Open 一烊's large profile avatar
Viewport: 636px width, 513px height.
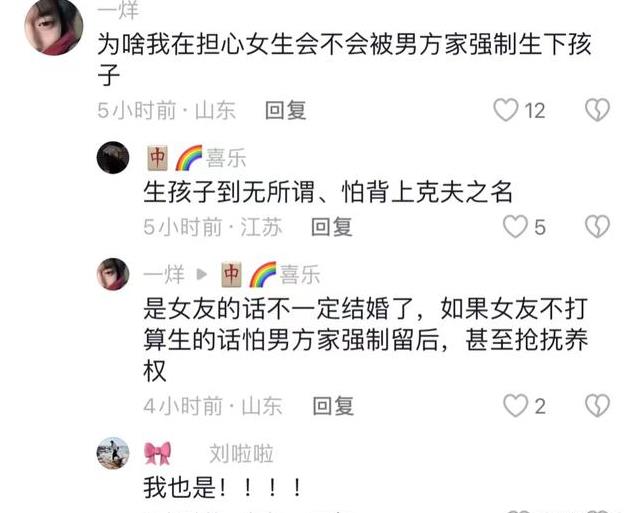coord(54,27)
